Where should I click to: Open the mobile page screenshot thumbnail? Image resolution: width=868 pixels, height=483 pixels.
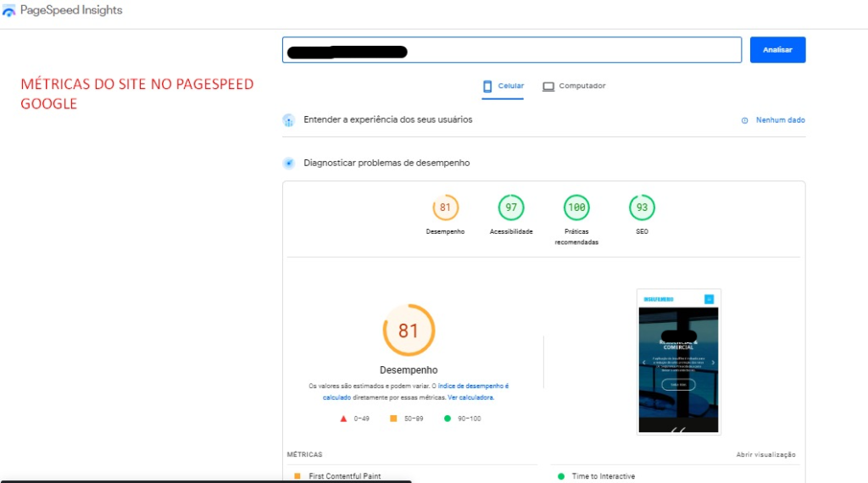[x=679, y=362]
